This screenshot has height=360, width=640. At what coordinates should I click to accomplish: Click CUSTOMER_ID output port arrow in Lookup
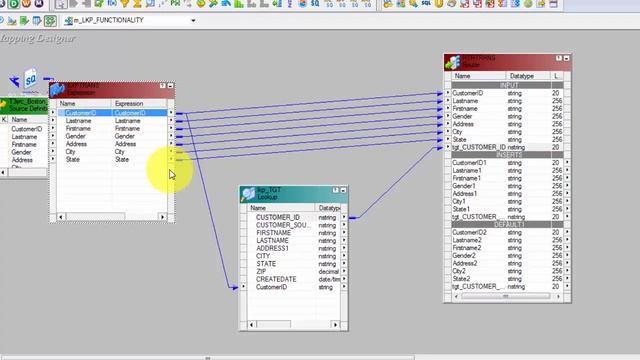click(344, 218)
